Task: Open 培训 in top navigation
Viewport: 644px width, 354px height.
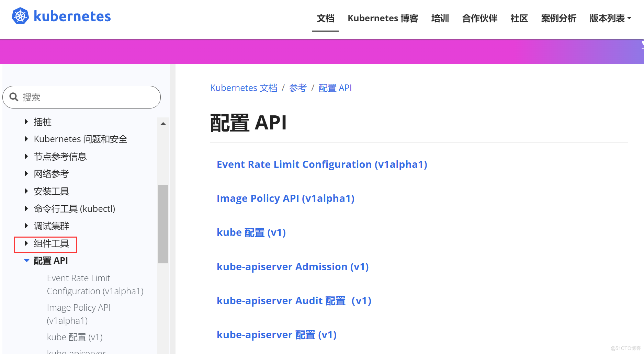Action: click(440, 18)
